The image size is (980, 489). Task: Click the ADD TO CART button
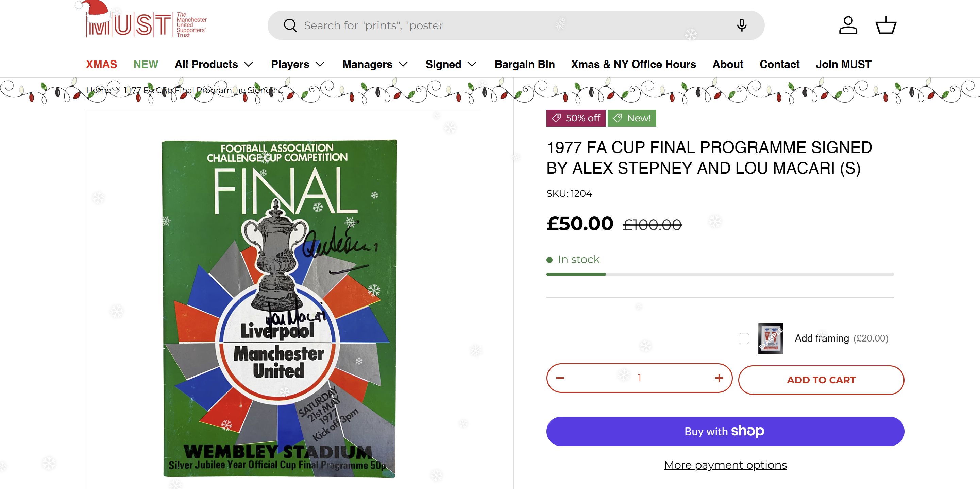point(821,380)
